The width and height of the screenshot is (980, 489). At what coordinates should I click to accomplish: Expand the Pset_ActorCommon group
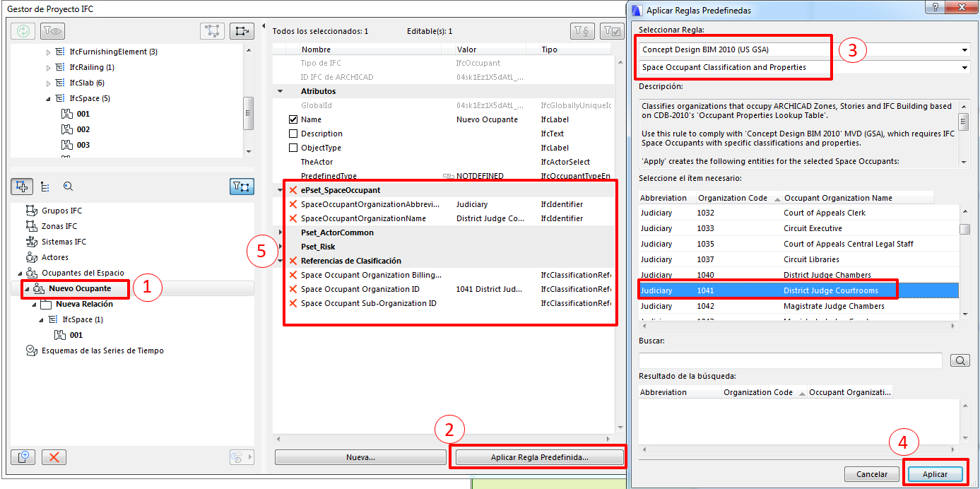coord(281,232)
